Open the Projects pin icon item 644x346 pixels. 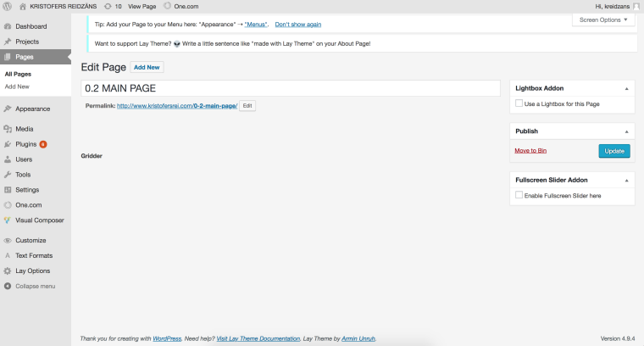coord(27,42)
